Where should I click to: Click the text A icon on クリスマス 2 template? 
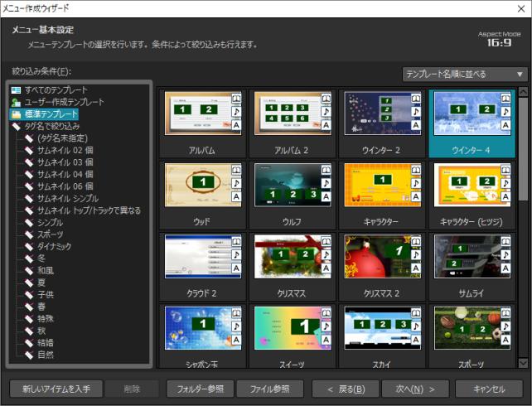click(x=415, y=269)
